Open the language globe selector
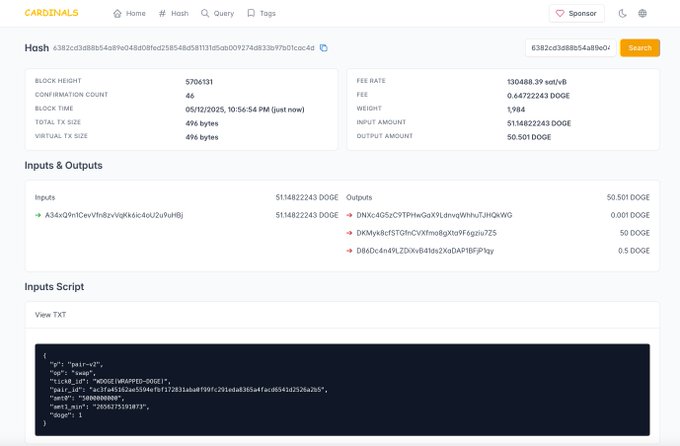This screenshot has height=446, width=680. pos(642,14)
